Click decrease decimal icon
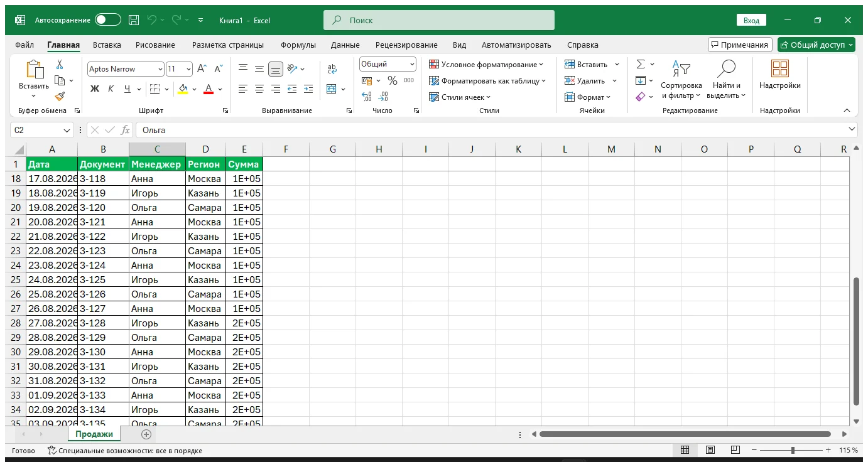868x462 pixels. 383,97
